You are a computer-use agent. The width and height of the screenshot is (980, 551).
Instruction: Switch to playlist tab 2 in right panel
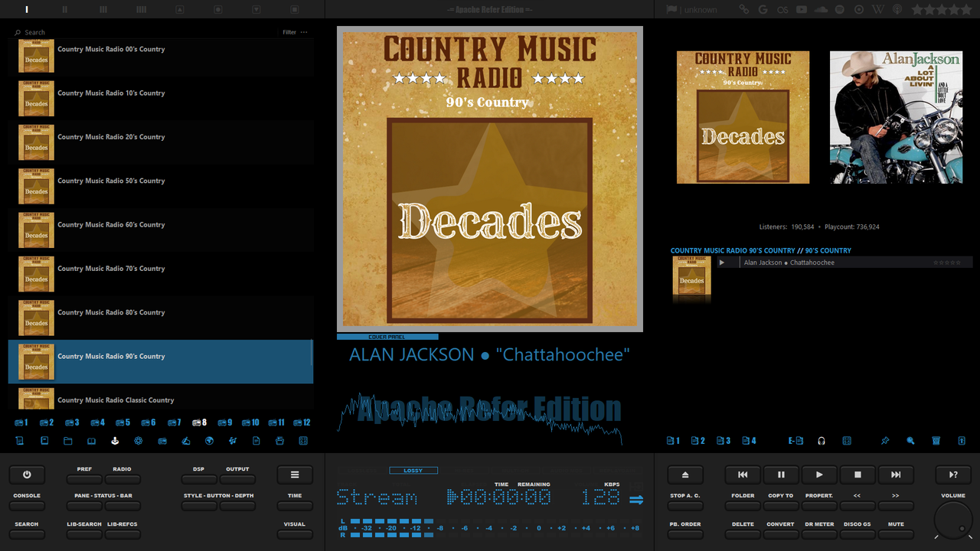[698, 441]
